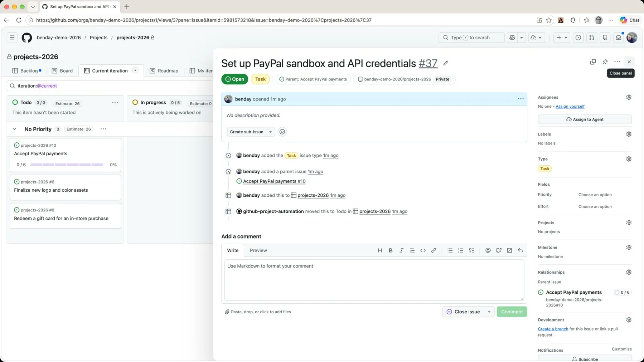Open the notifications inbox icon
Screen dimensions: 644x362
pyautogui.click(x=618, y=38)
